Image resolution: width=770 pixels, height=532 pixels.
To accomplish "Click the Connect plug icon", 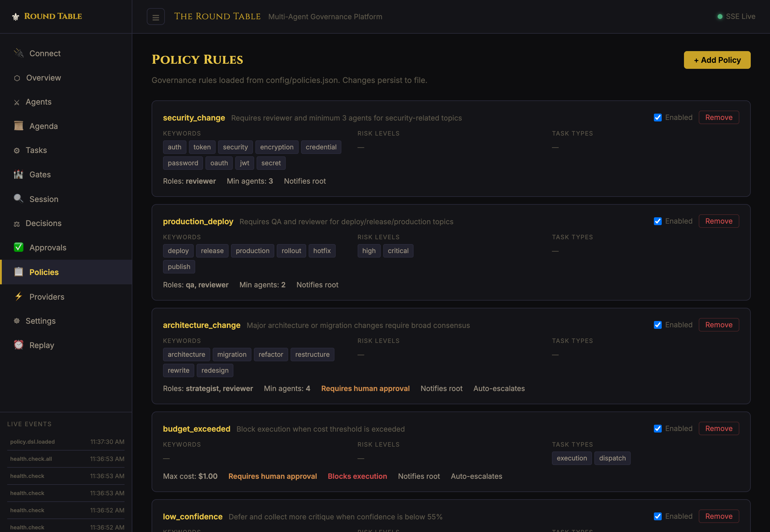I will [19, 53].
